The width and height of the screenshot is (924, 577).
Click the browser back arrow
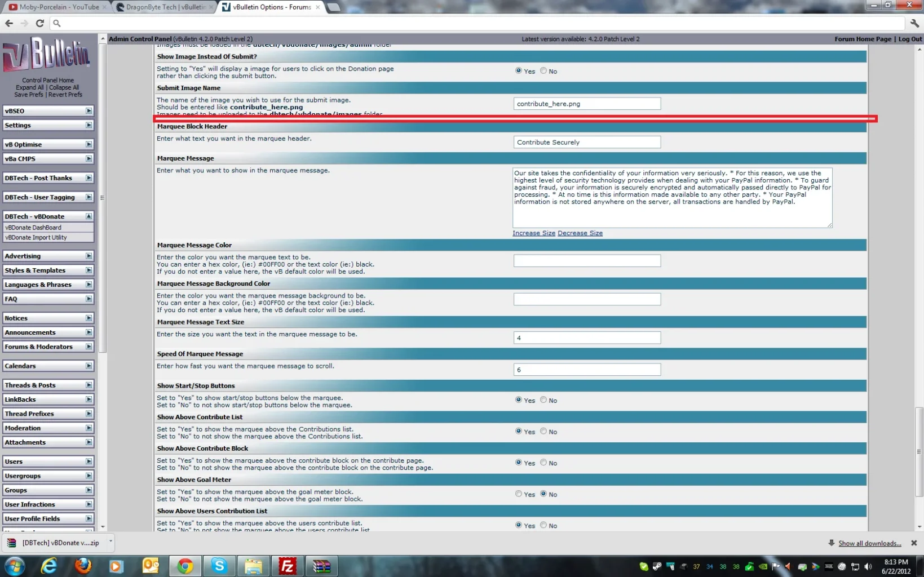(9, 23)
